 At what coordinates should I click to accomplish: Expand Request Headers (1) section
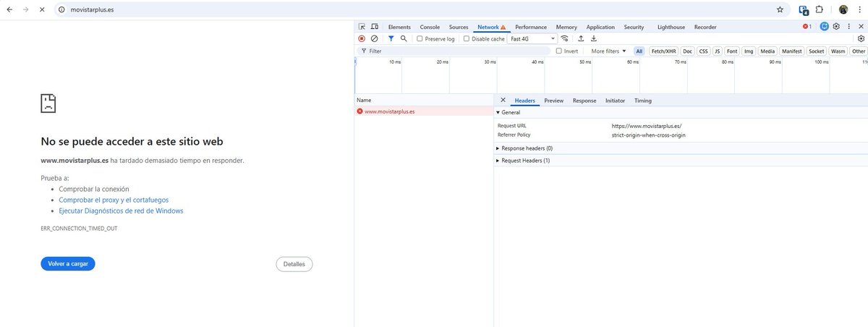(523, 161)
